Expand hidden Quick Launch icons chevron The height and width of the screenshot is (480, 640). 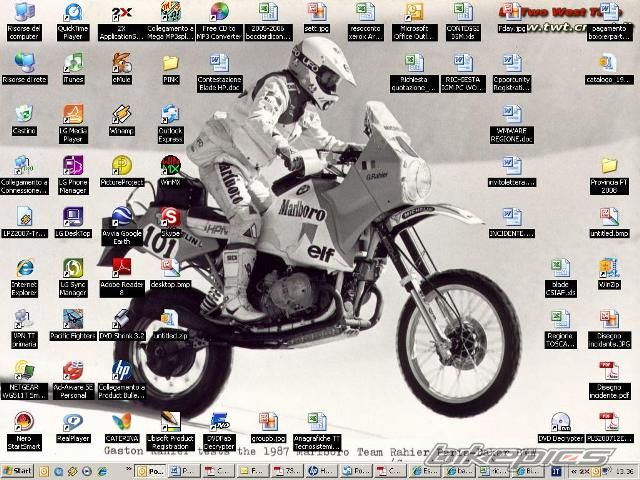coord(129,468)
